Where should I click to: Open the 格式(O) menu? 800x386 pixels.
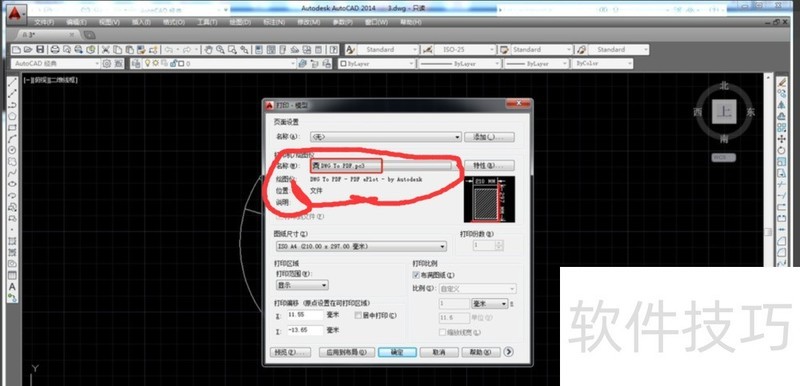tap(174, 22)
